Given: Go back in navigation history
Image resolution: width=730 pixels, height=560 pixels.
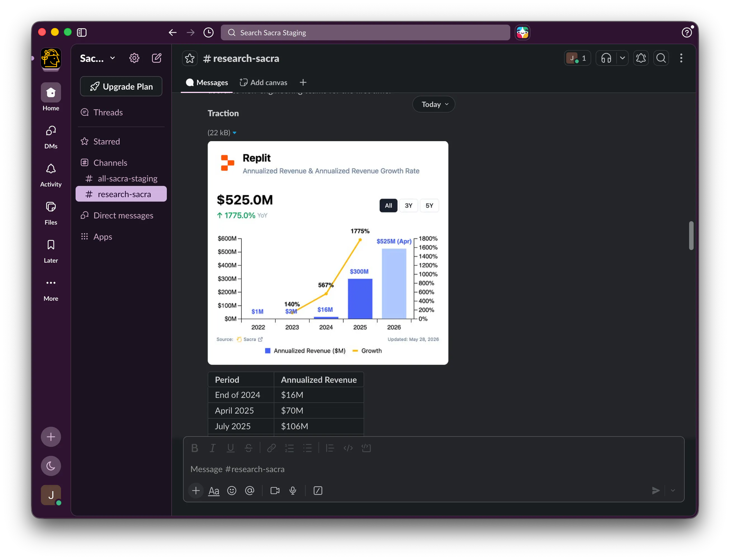Looking at the screenshot, I should point(173,32).
